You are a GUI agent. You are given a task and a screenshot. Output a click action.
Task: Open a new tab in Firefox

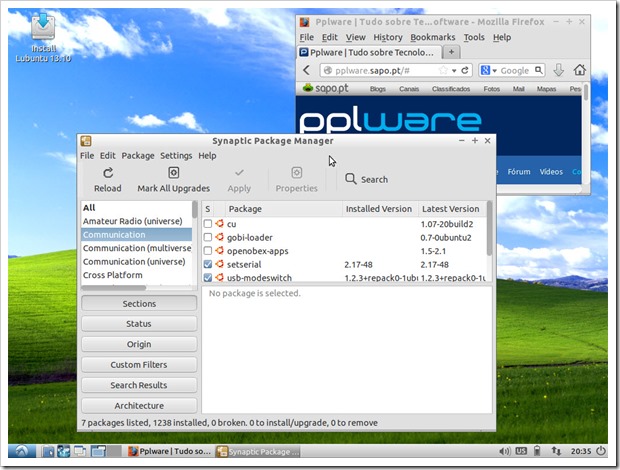tap(451, 52)
